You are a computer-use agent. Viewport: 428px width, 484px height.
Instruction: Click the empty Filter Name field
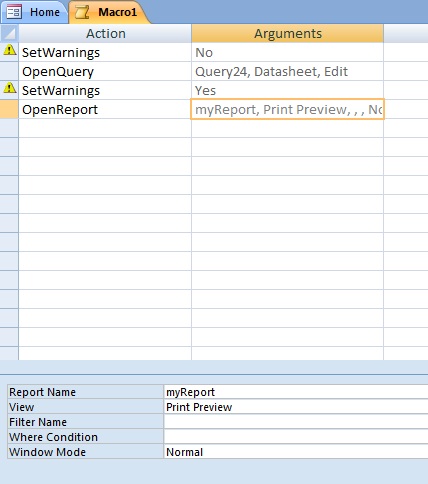tap(296, 422)
